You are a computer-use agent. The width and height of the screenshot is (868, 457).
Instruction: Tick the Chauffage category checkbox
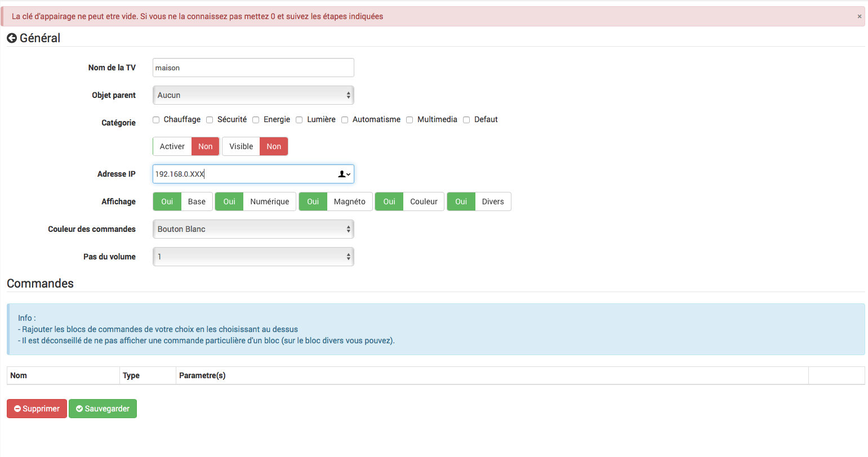pos(156,120)
